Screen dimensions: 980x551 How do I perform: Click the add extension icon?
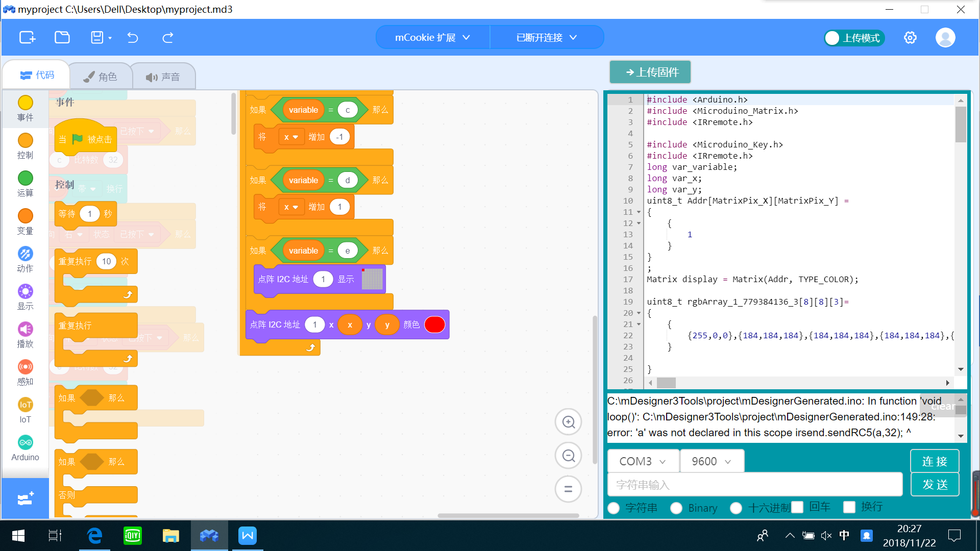tap(25, 498)
